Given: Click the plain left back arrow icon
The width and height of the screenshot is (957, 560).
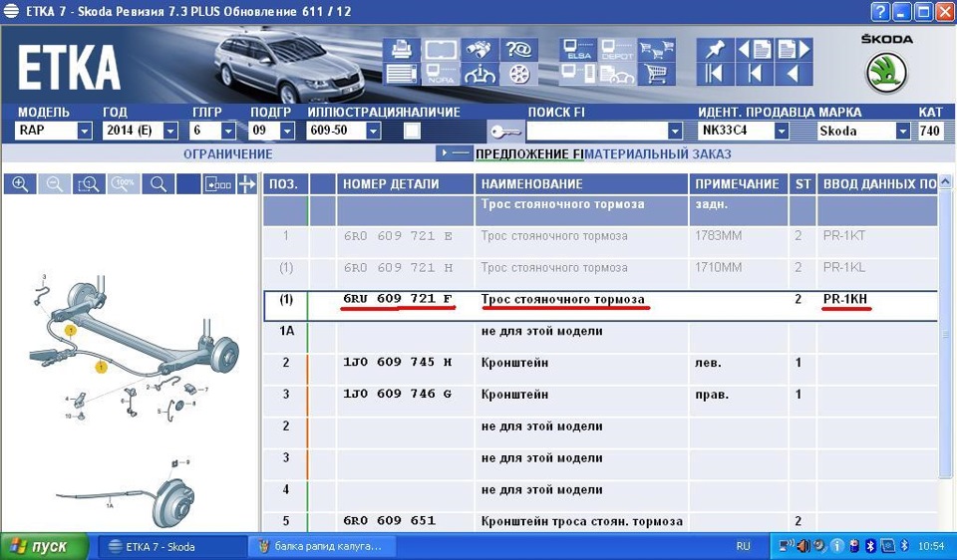Looking at the screenshot, I should 794,74.
